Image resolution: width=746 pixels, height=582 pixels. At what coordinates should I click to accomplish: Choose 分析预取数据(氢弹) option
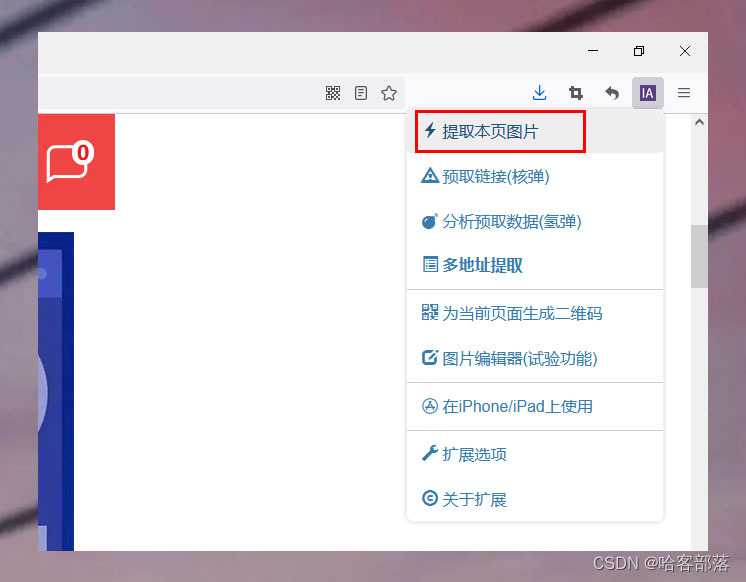(535, 221)
